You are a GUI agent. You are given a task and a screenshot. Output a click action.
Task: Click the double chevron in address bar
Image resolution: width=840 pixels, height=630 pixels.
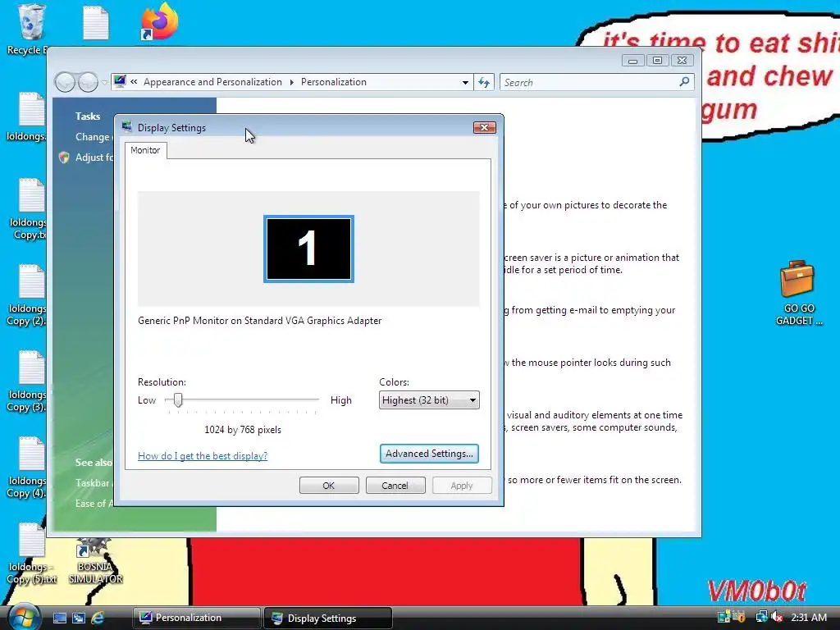click(x=134, y=81)
